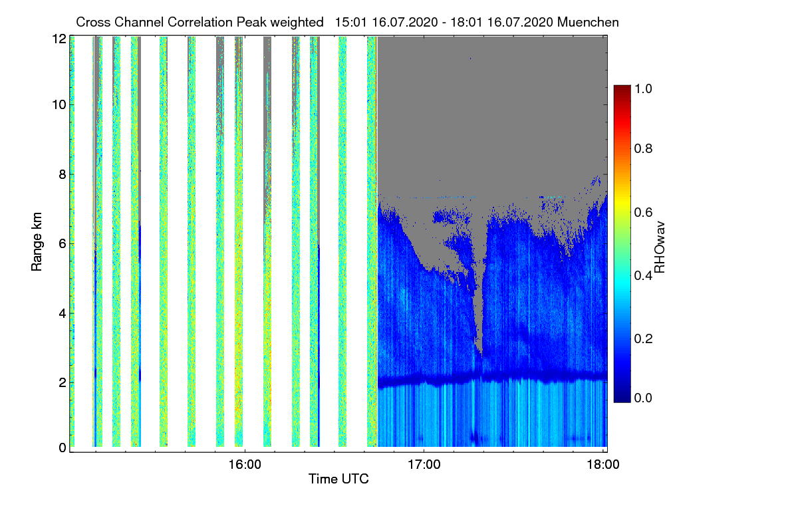The height and width of the screenshot is (532, 798).
Task: Click the '12' range tick label
Action: point(59,39)
